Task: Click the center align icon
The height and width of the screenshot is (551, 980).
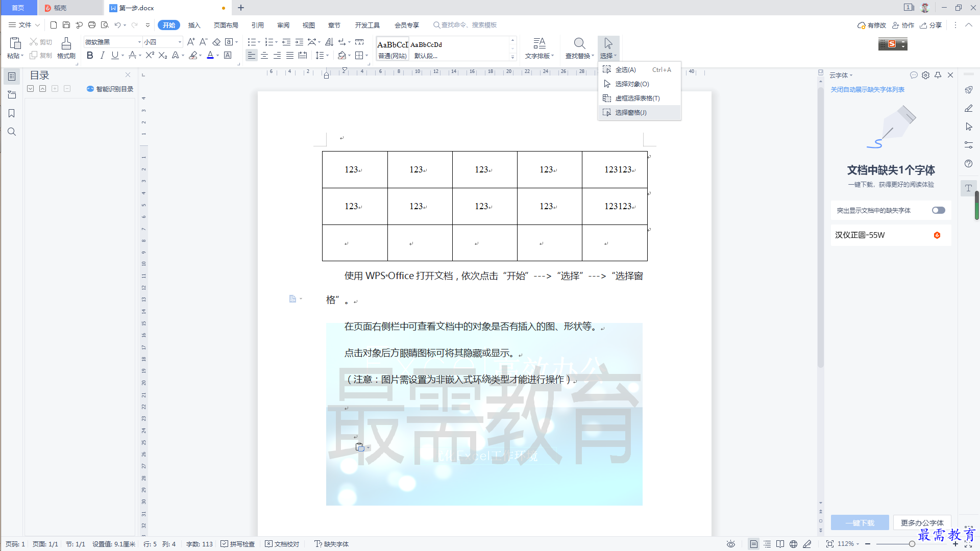Action: coord(264,56)
